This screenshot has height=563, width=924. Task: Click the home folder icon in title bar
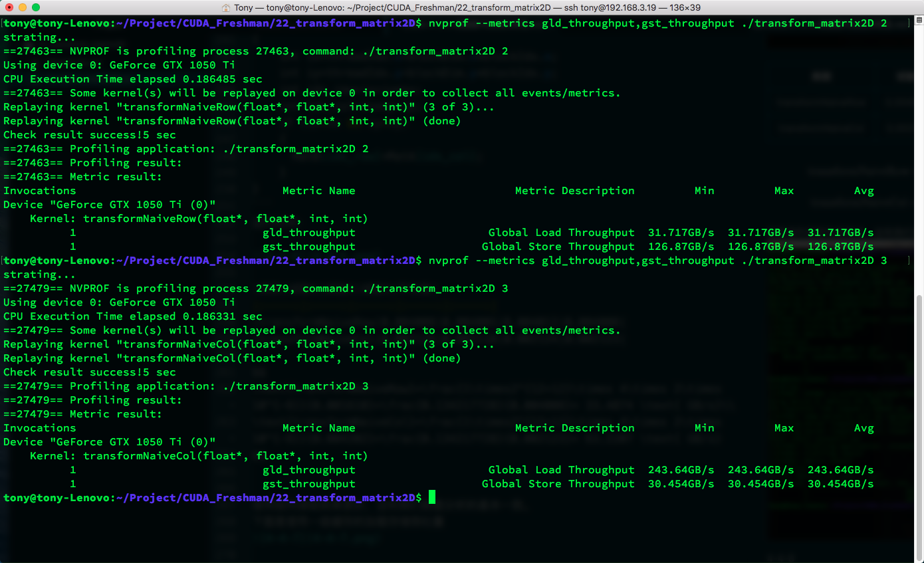coord(226,7)
